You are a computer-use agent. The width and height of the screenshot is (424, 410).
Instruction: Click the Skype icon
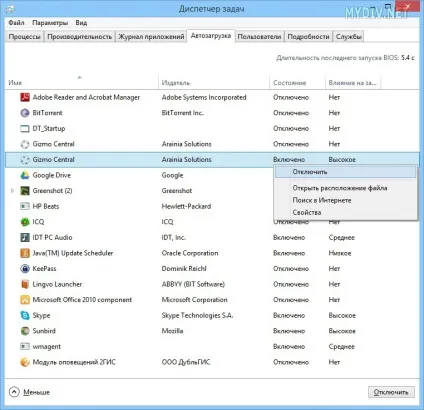click(x=25, y=315)
